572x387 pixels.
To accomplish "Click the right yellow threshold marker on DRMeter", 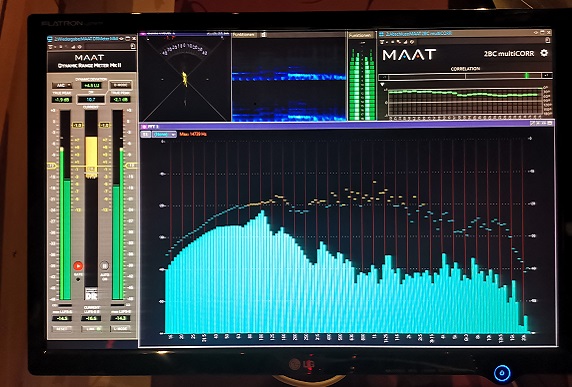I will [131, 166].
